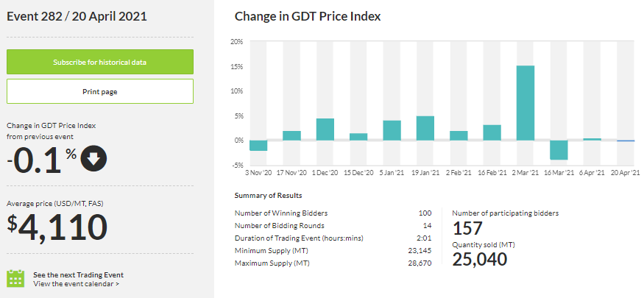Click the 'Maximum Supply (MT)' label

272,263
